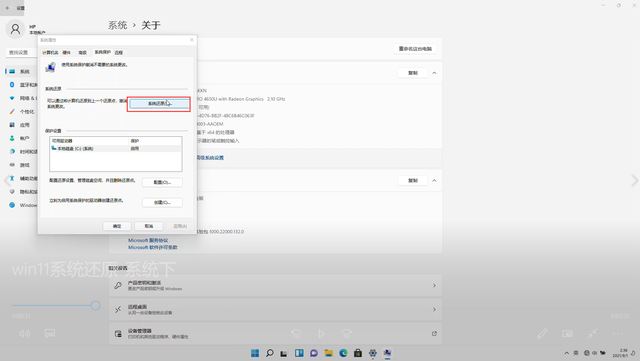640x361 pixels.
Task: Open the Chat icon on the taskbar
Action: [x=313, y=353]
